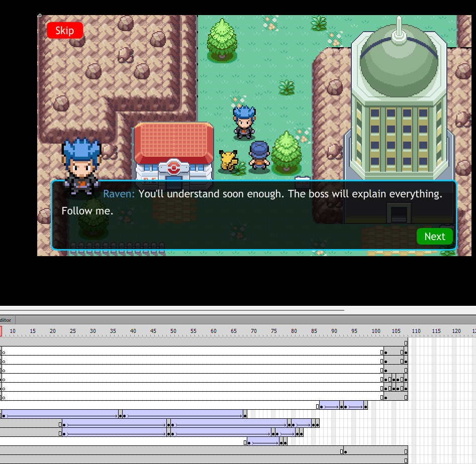The width and height of the screenshot is (476, 464).
Task: Click the green Next button
Action: click(x=435, y=236)
